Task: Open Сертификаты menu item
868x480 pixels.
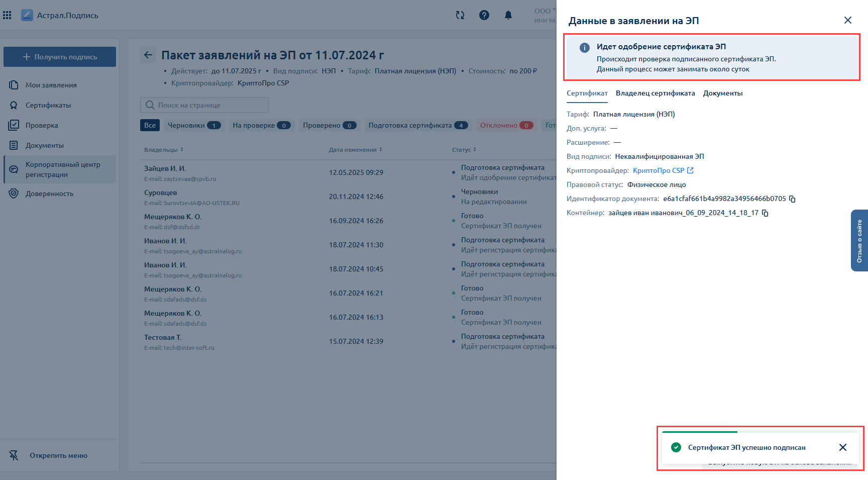Action: pos(48,105)
